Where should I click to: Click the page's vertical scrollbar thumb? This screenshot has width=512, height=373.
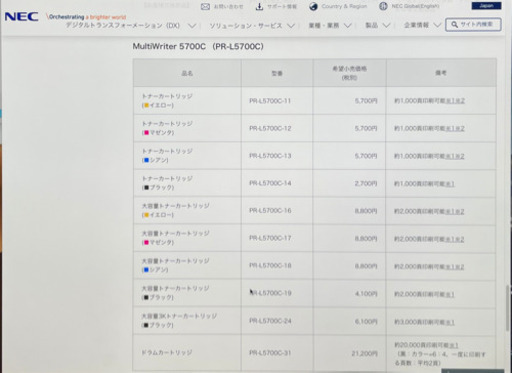[508, 307]
